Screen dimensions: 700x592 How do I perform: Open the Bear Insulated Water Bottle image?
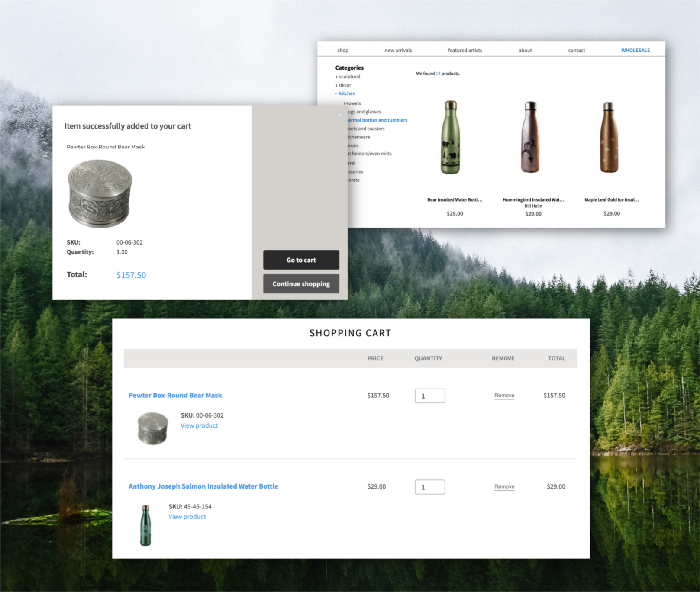pos(450,138)
